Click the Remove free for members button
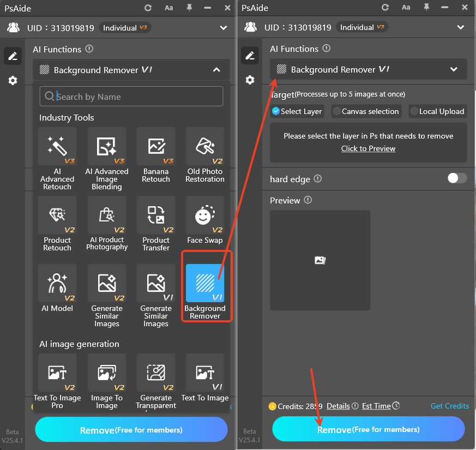Image resolution: width=476 pixels, height=450 pixels. click(x=368, y=429)
